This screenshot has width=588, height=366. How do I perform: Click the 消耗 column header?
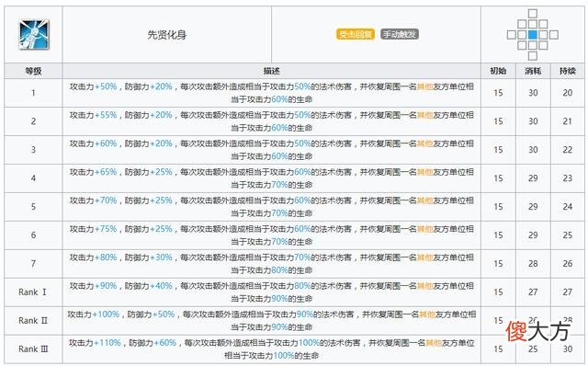(x=533, y=71)
